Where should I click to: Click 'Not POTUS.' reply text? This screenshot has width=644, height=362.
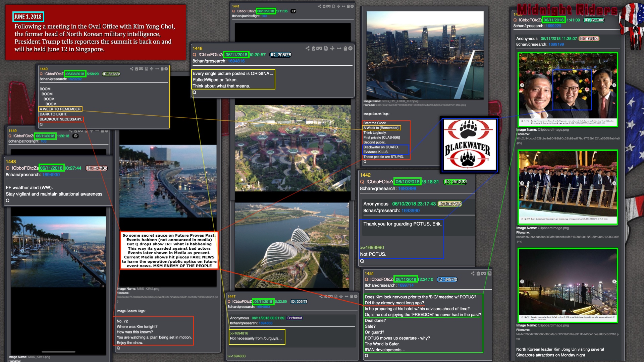373,254
